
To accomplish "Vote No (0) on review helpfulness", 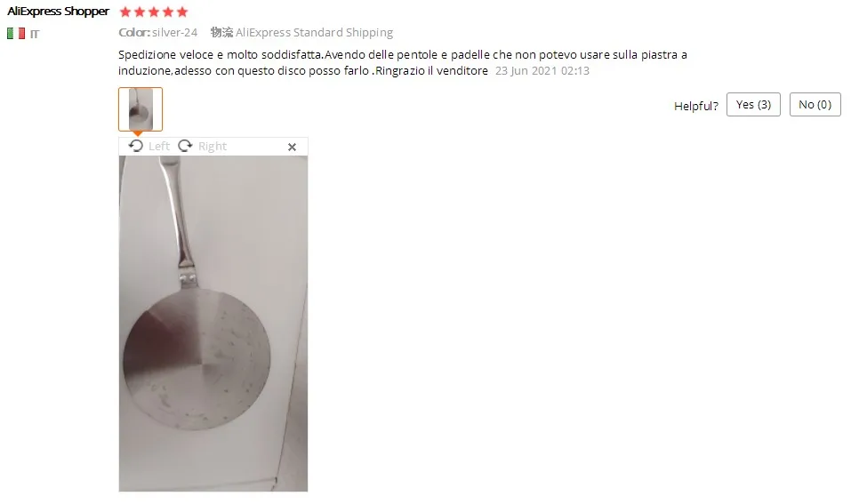I will click(x=815, y=105).
